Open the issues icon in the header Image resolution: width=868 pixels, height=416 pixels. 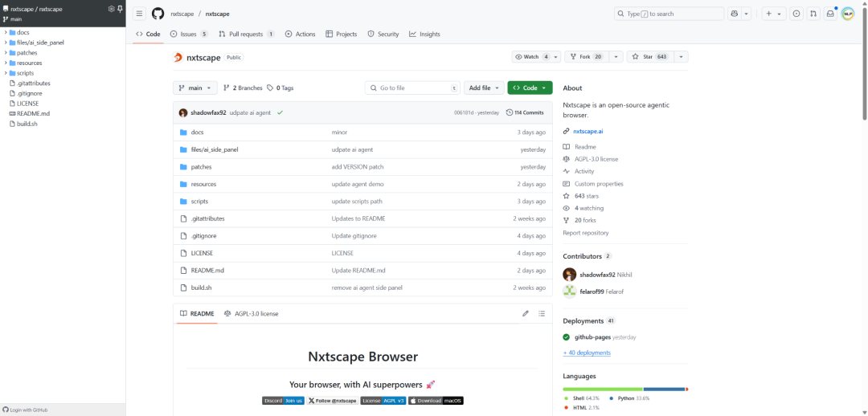796,14
